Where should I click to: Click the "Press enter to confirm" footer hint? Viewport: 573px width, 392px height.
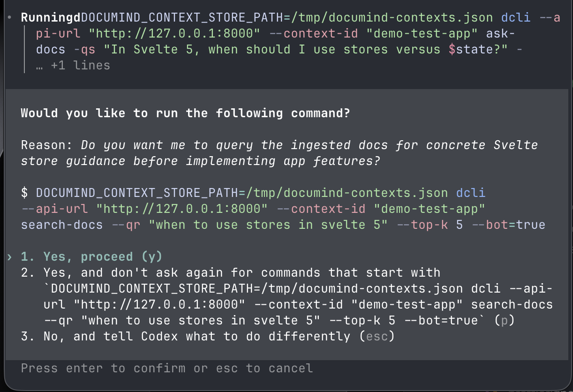tap(166, 368)
